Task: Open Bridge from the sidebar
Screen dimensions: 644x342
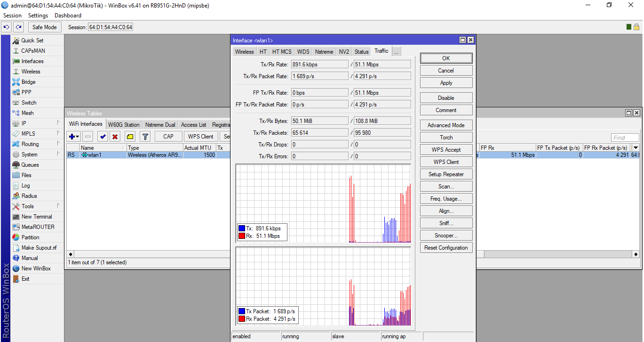Action: coord(28,82)
